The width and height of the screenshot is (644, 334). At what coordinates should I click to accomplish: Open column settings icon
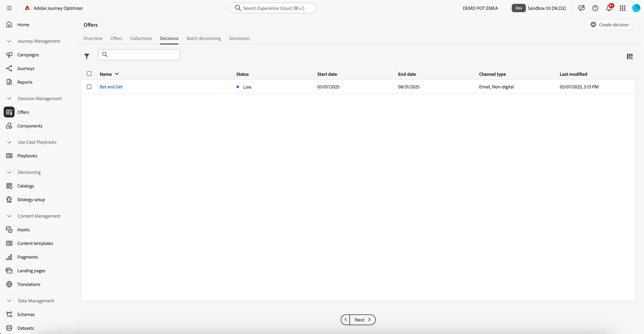point(629,56)
